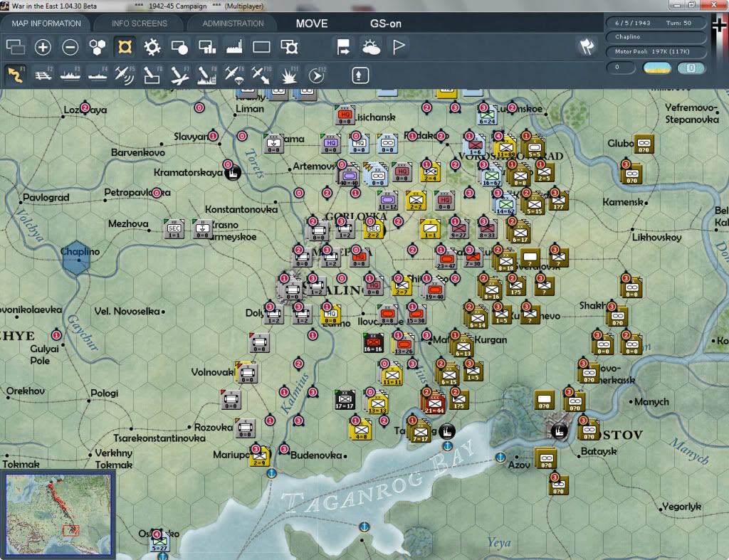729x560 pixels.
Task: Select the SEC 1=1 unit near Mezhova
Action: click(x=174, y=228)
